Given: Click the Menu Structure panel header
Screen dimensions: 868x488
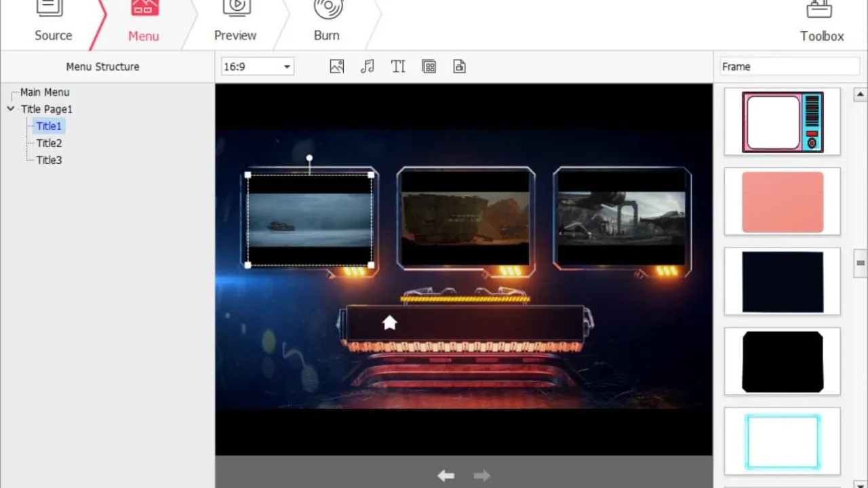Looking at the screenshot, I should click(x=103, y=66).
